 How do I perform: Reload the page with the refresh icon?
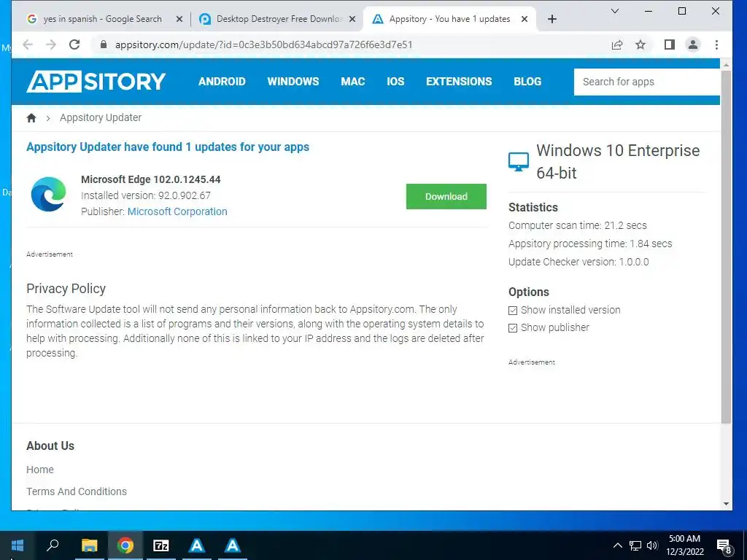click(x=74, y=44)
